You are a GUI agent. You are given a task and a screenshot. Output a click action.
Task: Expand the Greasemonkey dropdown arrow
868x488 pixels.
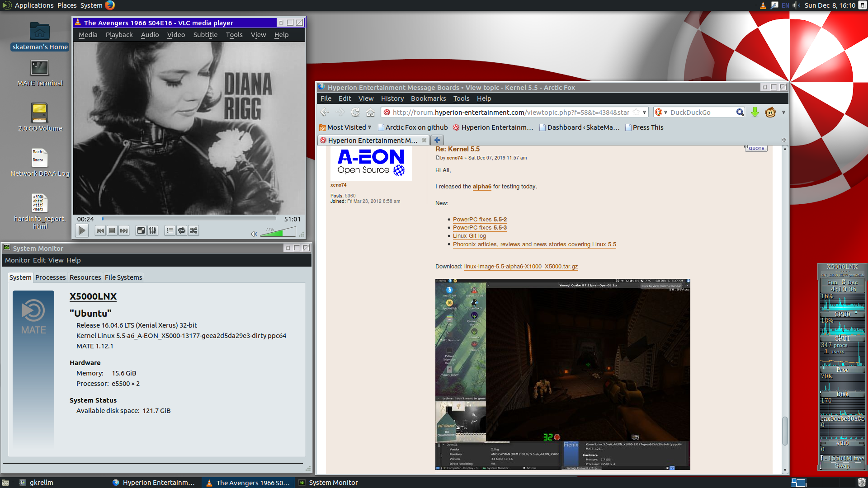(x=783, y=112)
